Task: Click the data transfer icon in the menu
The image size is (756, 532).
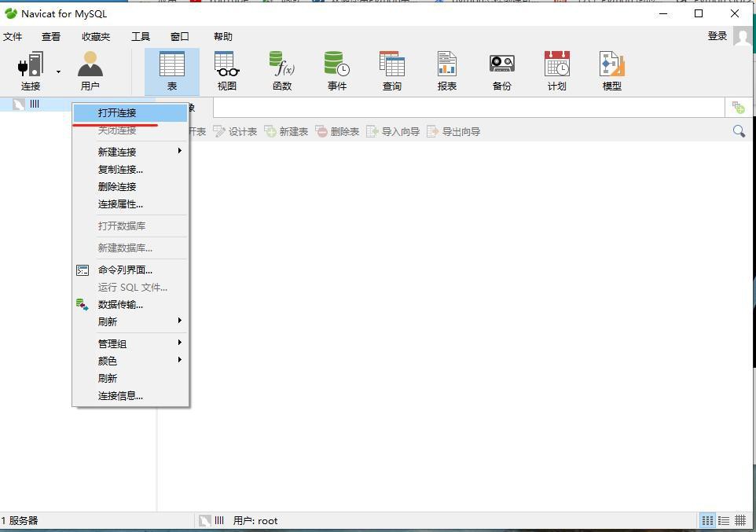Action: (83, 304)
